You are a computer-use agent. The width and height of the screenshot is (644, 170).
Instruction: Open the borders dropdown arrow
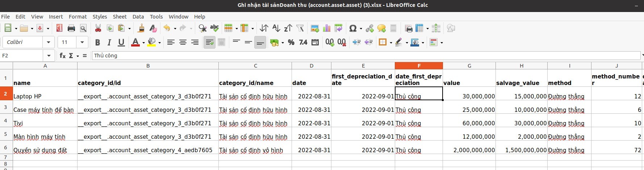pyautogui.click(x=391, y=43)
